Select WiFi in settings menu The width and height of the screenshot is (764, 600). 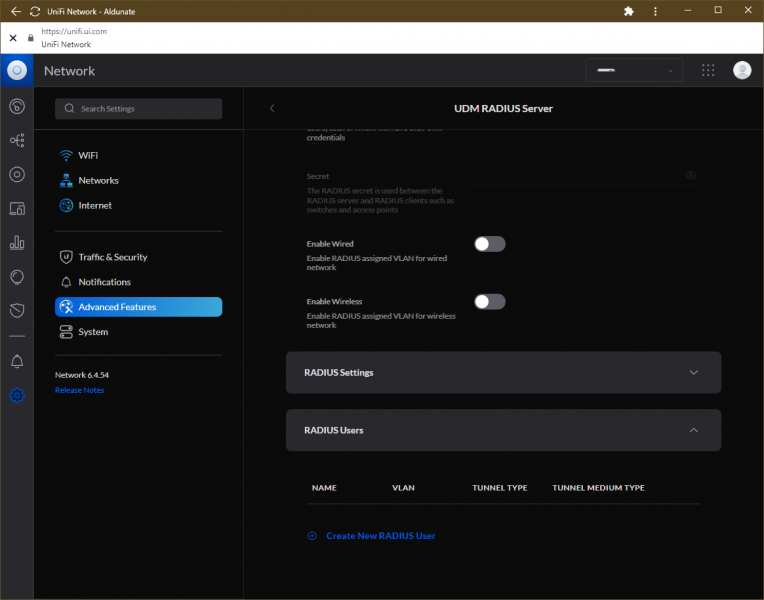click(x=88, y=156)
